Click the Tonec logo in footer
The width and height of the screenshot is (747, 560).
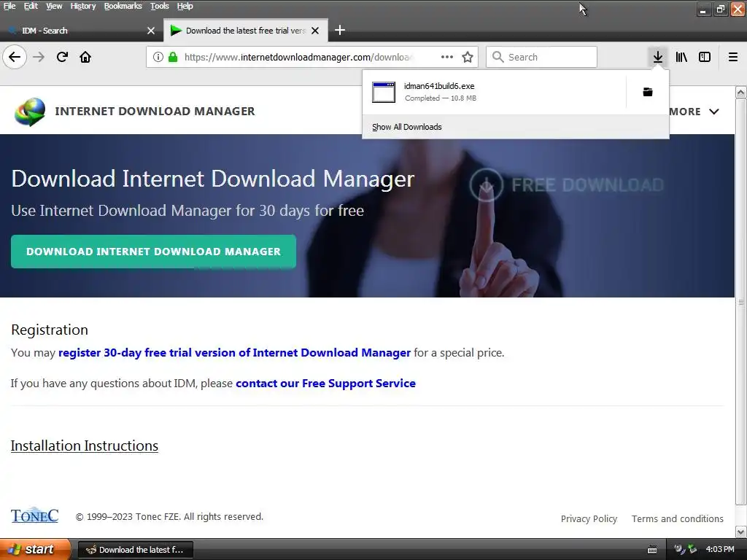[x=34, y=516]
